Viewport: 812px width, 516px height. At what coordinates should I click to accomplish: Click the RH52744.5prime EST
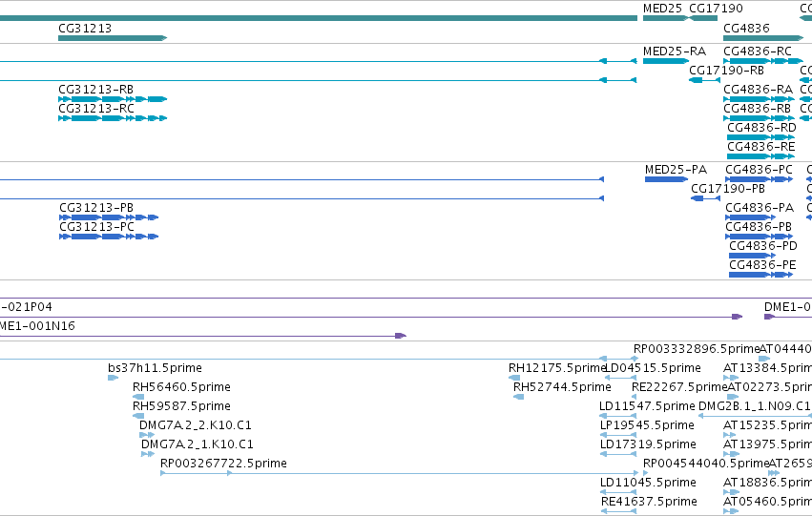point(518,397)
